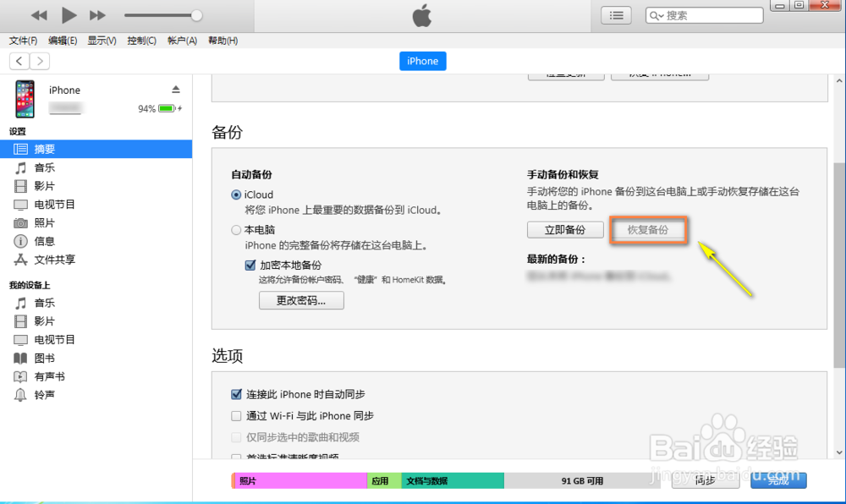Screen dimensions: 846x504
Task: Click the blue 完成 button
Action: click(x=778, y=480)
